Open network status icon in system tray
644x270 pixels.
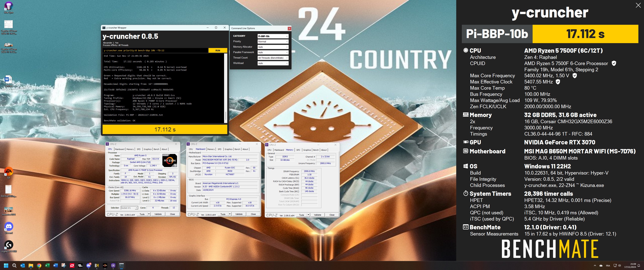pyautogui.click(x=615, y=265)
